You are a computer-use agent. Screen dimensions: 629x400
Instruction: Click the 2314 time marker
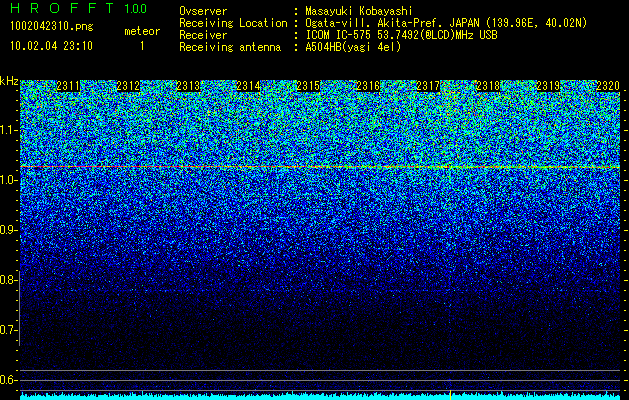point(248,86)
